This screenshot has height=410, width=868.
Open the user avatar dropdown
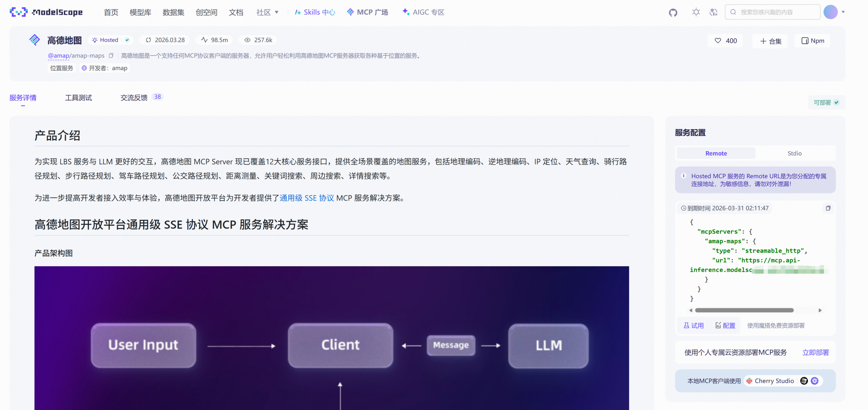tap(830, 12)
